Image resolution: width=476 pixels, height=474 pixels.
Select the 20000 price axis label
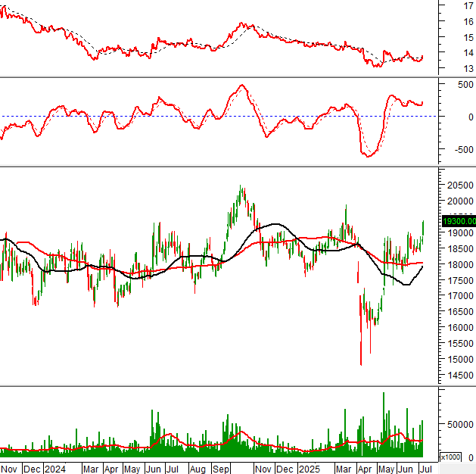(460, 201)
